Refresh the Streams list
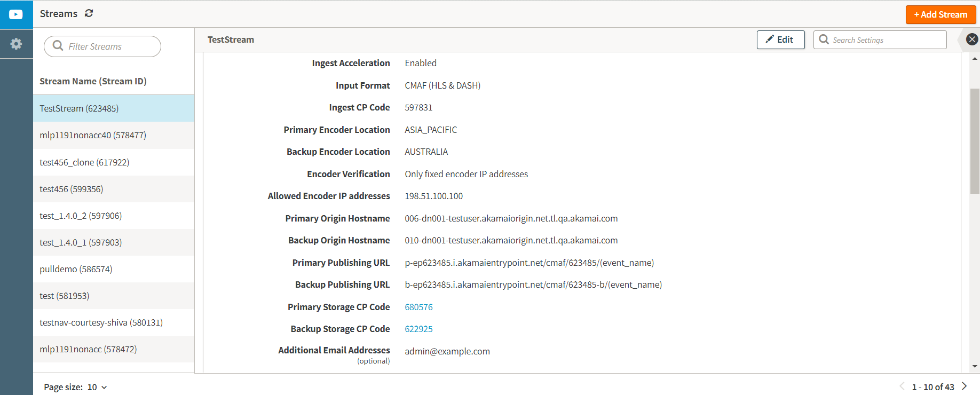Image resolution: width=980 pixels, height=395 pixels. 89,13
